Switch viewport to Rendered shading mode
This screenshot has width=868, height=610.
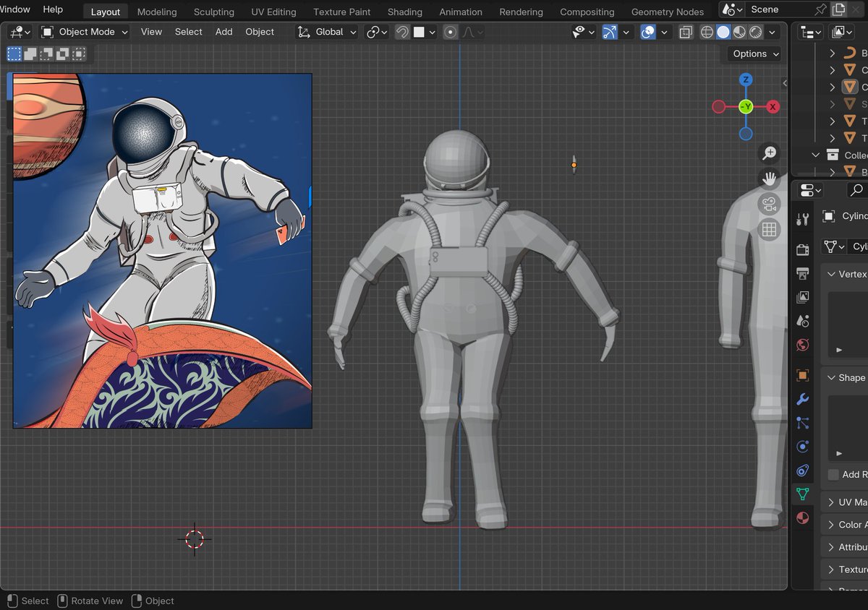click(754, 32)
